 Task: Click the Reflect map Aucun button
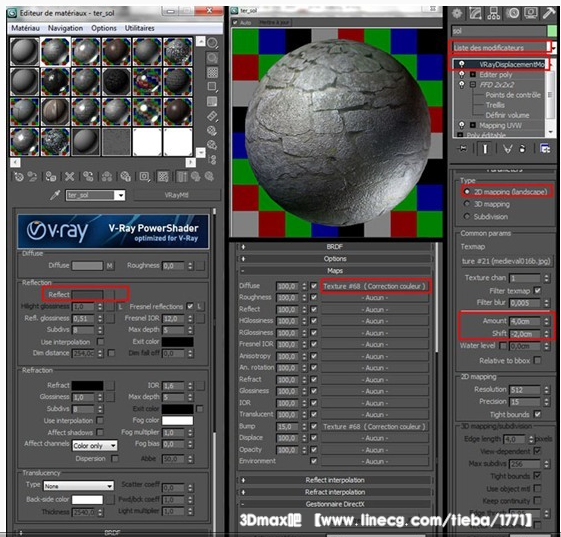coord(375,309)
